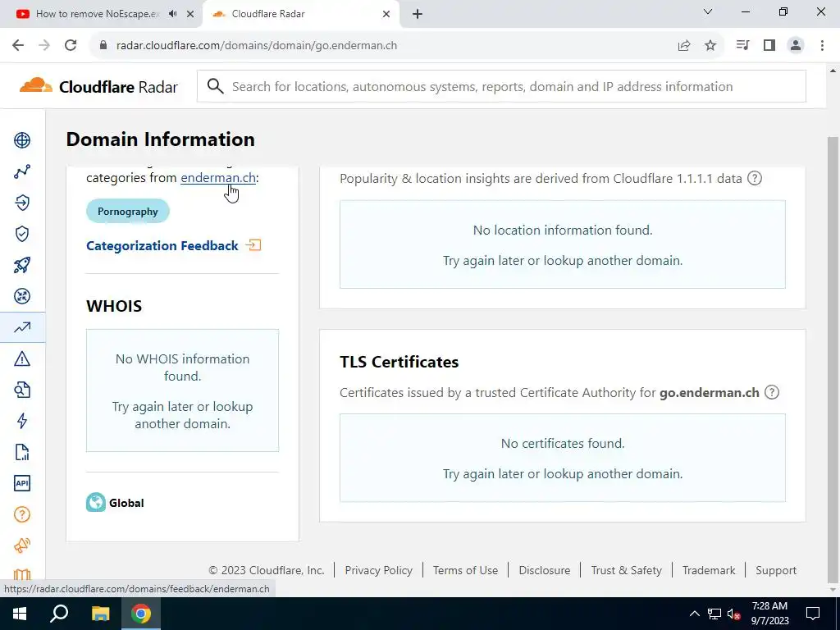Viewport: 840px width, 630px height.
Task: Open the API sidebar icon
Action: (x=22, y=483)
